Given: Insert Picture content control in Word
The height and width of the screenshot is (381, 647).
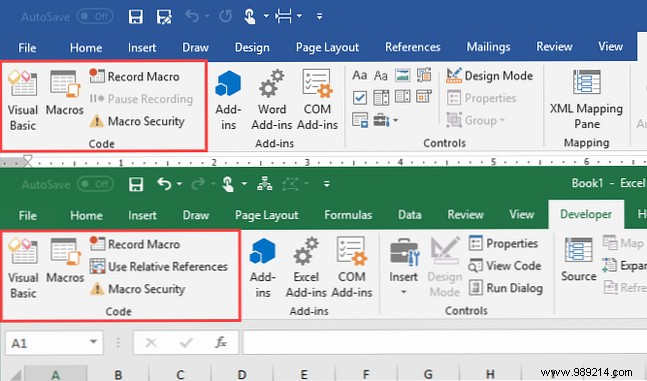Looking at the screenshot, I should [x=402, y=75].
